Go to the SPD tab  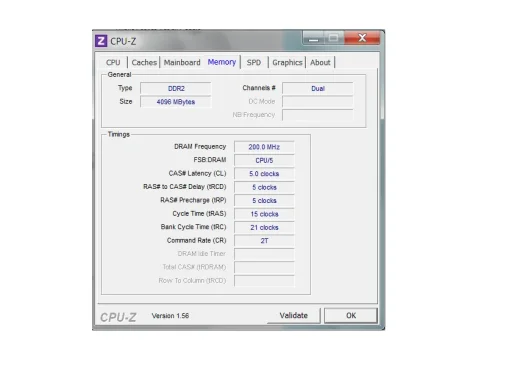pyautogui.click(x=254, y=62)
